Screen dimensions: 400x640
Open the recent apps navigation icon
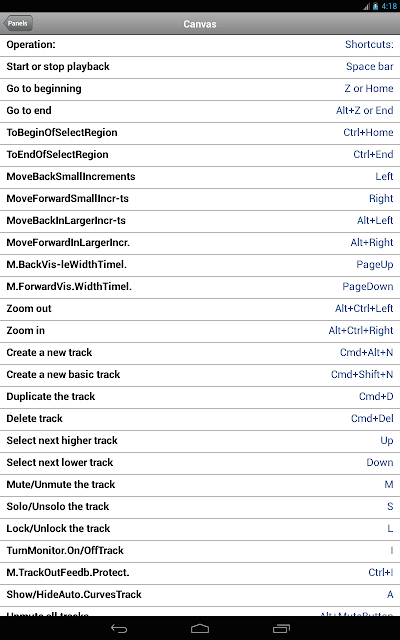tap(281, 629)
